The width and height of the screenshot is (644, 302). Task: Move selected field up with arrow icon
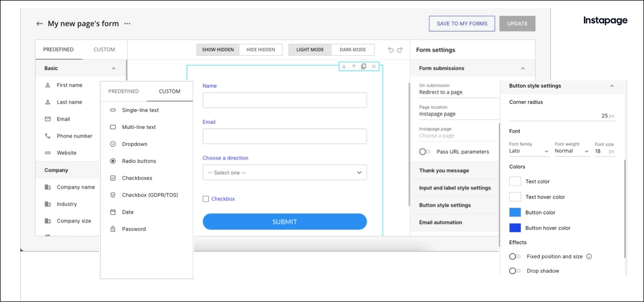tap(354, 67)
